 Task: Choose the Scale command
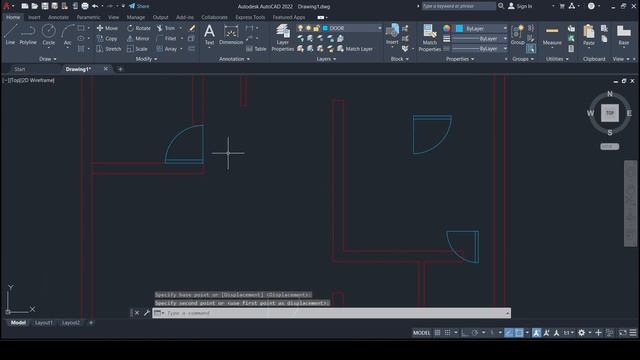(137, 49)
